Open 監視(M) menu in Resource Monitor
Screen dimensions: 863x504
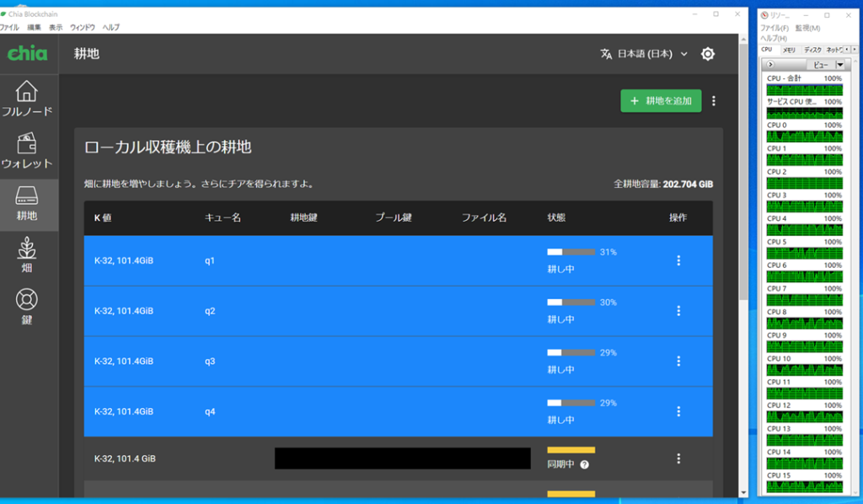point(807,28)
